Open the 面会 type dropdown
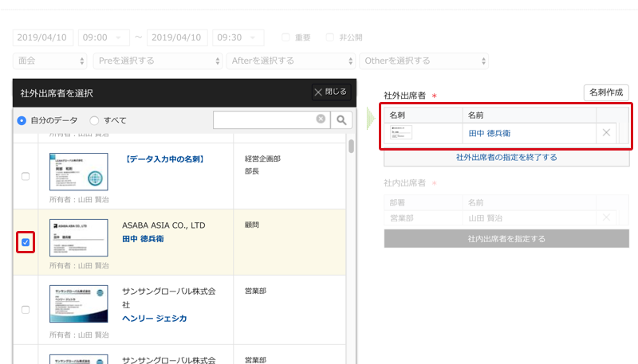The image size is (638, 364). click(50, 61)
